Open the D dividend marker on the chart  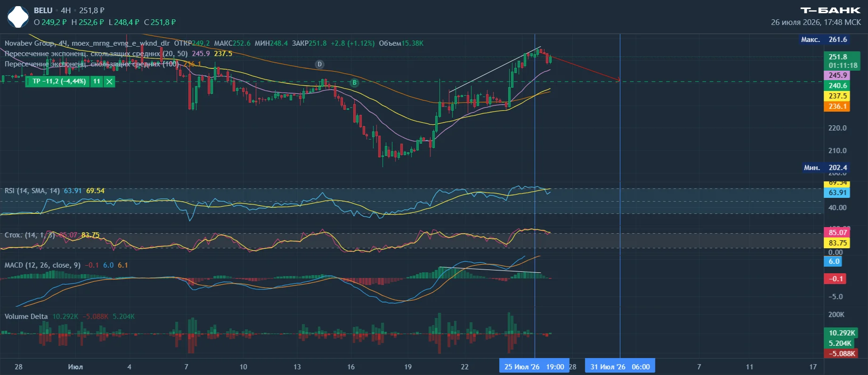[x=319, y=64]
